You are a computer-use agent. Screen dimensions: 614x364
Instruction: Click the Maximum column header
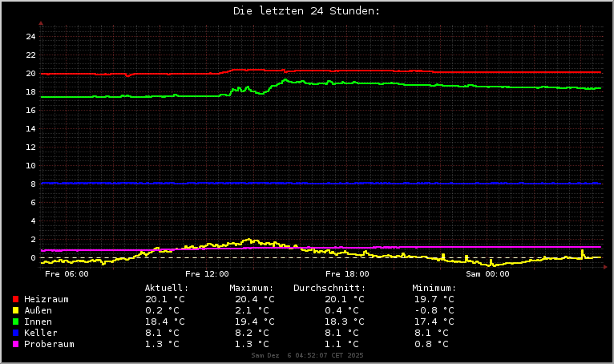point(252,288)
